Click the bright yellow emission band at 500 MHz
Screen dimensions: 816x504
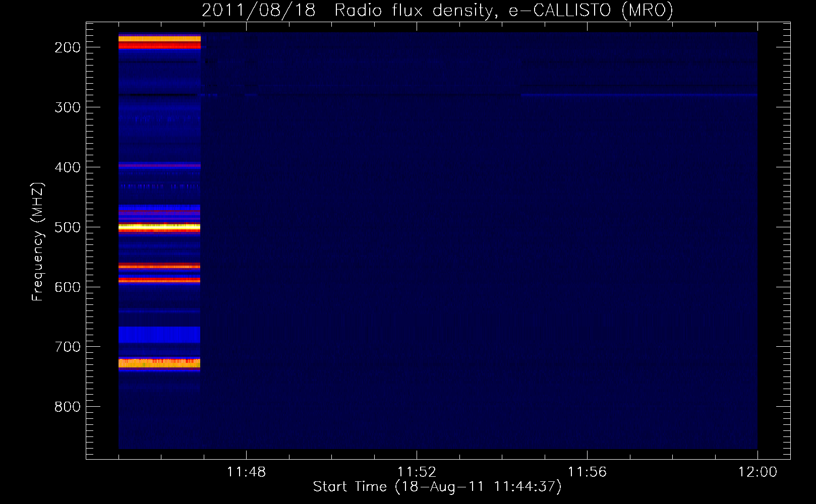(x=159, y=227)
